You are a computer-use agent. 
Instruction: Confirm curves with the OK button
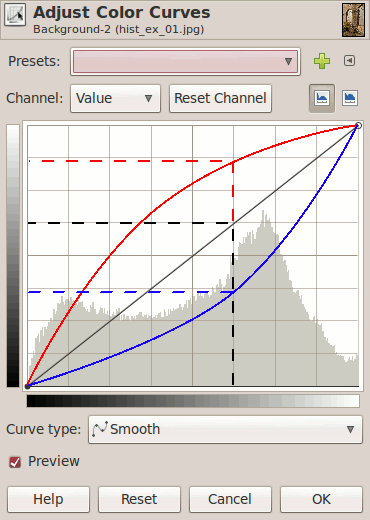321,499
